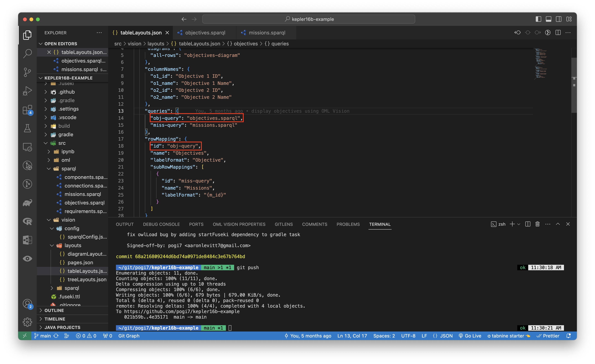Open the Explorer view in activity bar
This screenshot has height=364, width=595.
coord(27,35)
